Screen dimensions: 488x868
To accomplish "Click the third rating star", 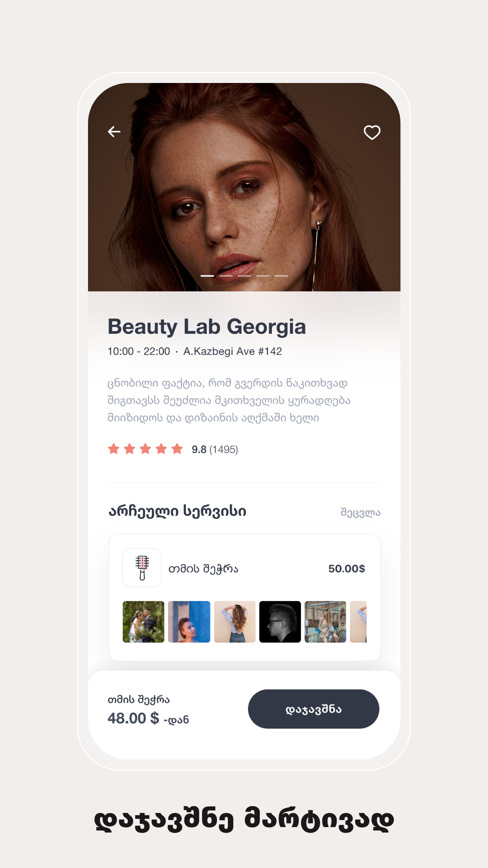I will (x=145, y=449).
